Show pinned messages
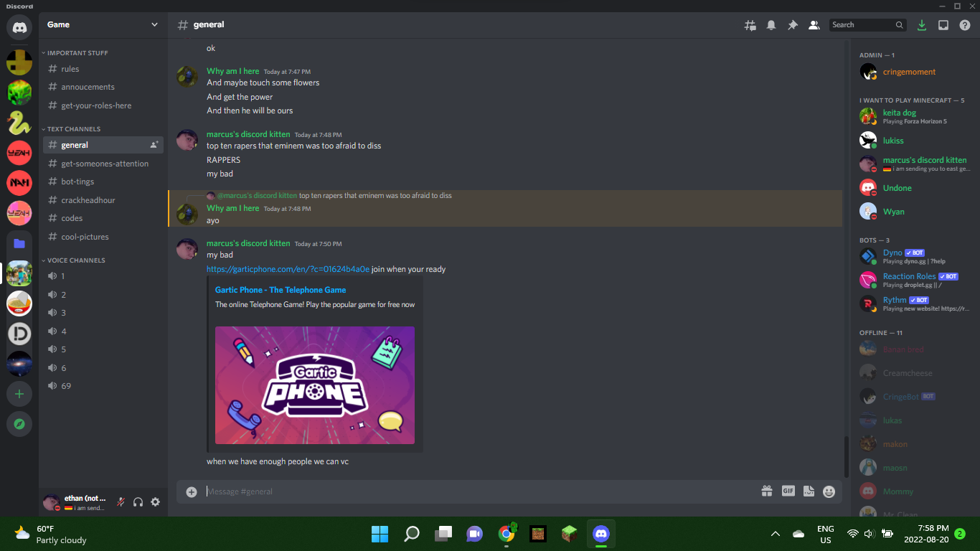This screenshot has width=980, height=551. (x=793, y=25)
